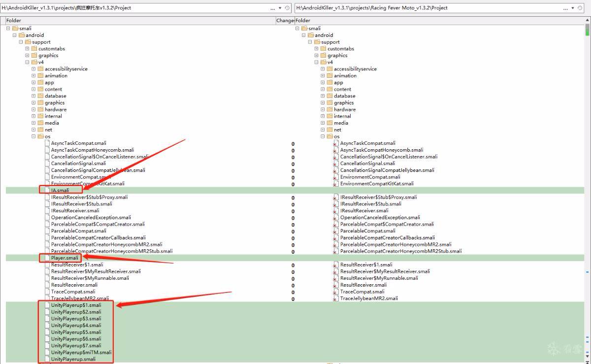Expand the right pane graphics folder under support
This screenshot has width=591, height=364.
coord(316,56)
